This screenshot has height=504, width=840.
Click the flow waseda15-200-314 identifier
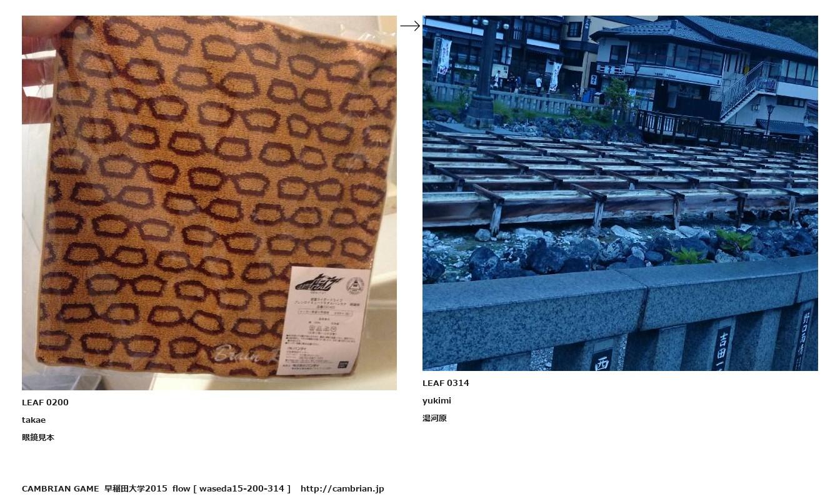click(x=231, y=488)
